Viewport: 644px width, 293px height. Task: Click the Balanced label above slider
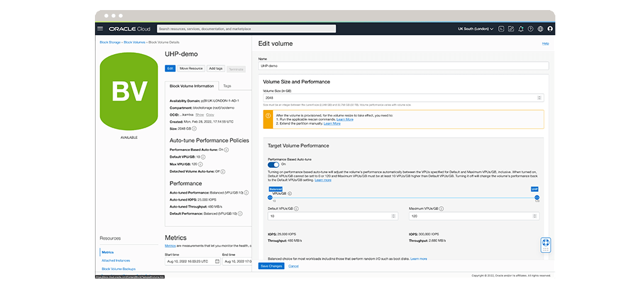[x=275, y=189]
